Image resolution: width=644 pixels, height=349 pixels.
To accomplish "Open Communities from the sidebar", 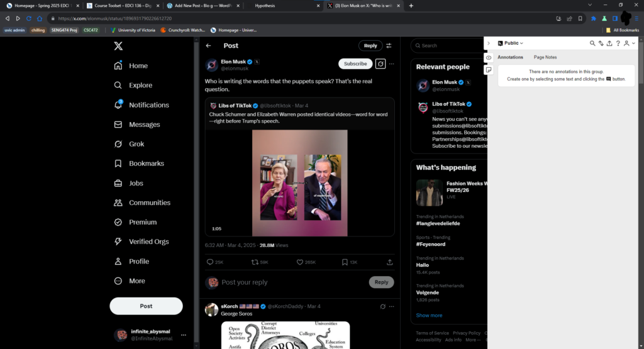I will [x=142, y=203].
